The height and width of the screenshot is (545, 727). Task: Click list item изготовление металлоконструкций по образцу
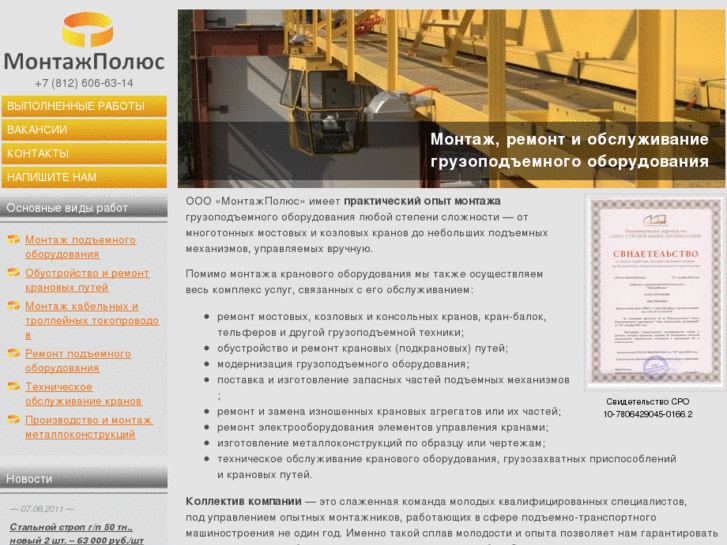(381, 443)
